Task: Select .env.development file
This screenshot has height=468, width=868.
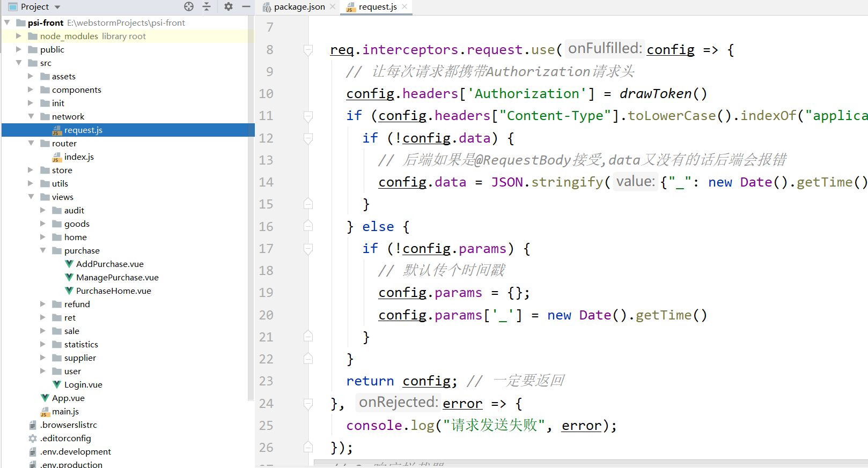Action: click(x=76, y=451)
